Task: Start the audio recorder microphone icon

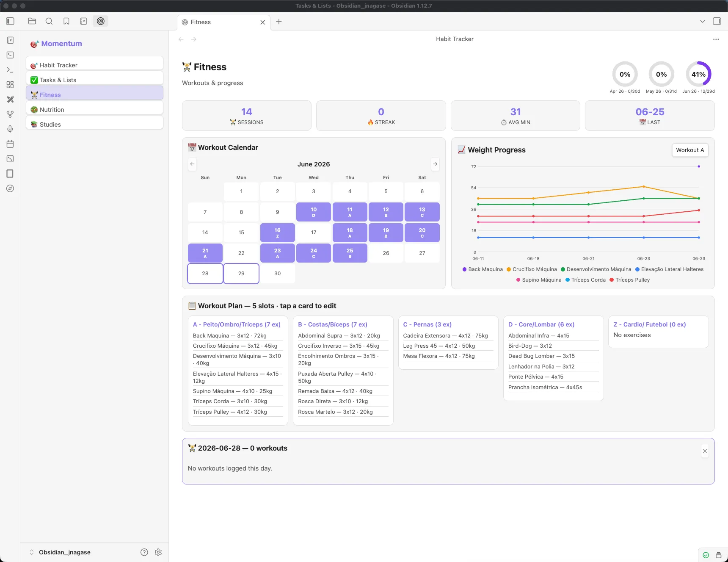Action: (x=10, y=129)
